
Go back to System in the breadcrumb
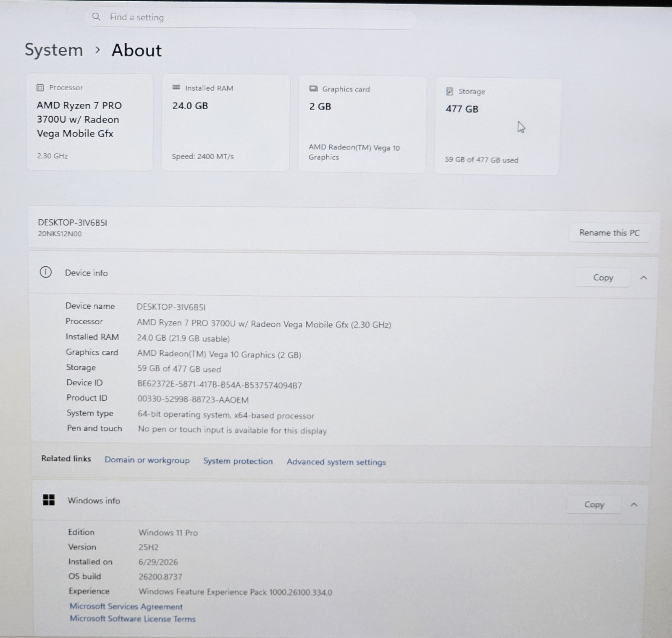(54, 50)
